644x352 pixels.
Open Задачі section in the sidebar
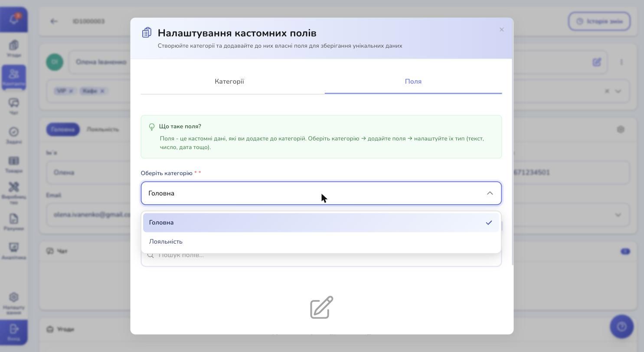[13, 135]
